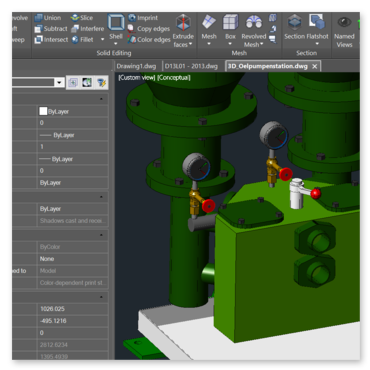
Task: Click the Union solid editing tool
Action: [48, 18]
